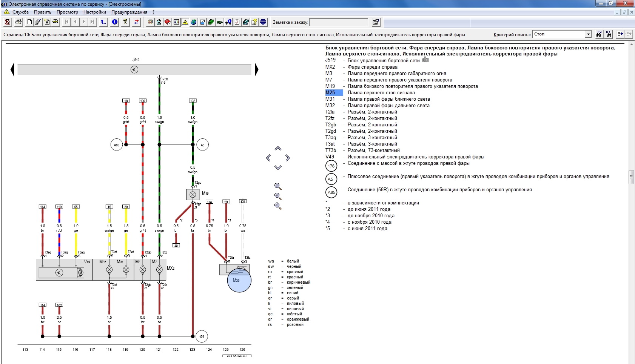
Task: Click the yellow warning triangle toolbar icon
Action: [185, 22]
